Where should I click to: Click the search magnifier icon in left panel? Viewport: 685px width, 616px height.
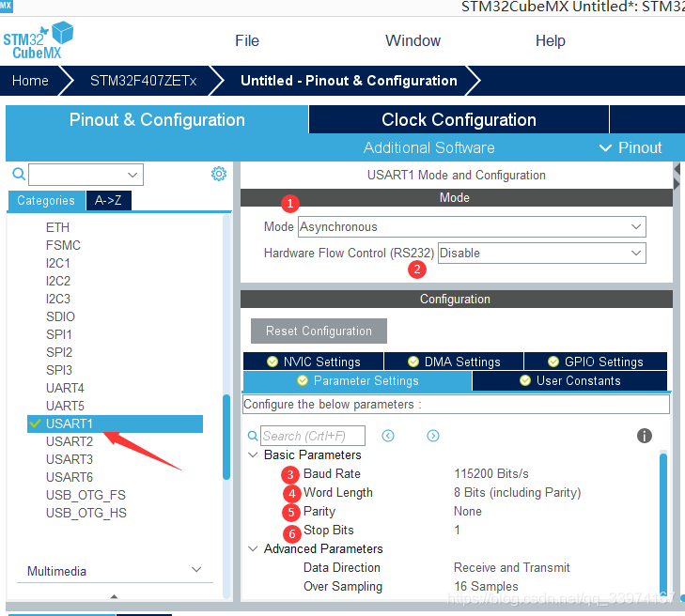coord(18,174)
